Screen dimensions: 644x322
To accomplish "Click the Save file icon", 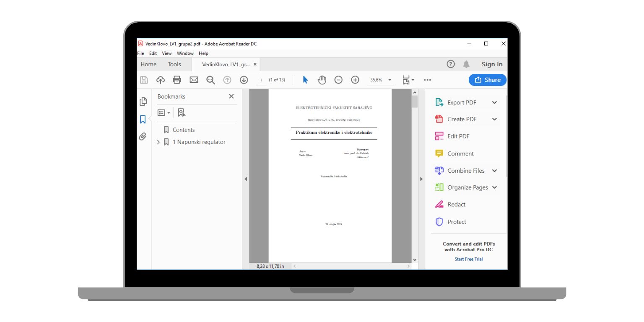I will pyautogui.click(x=144, y=80).
